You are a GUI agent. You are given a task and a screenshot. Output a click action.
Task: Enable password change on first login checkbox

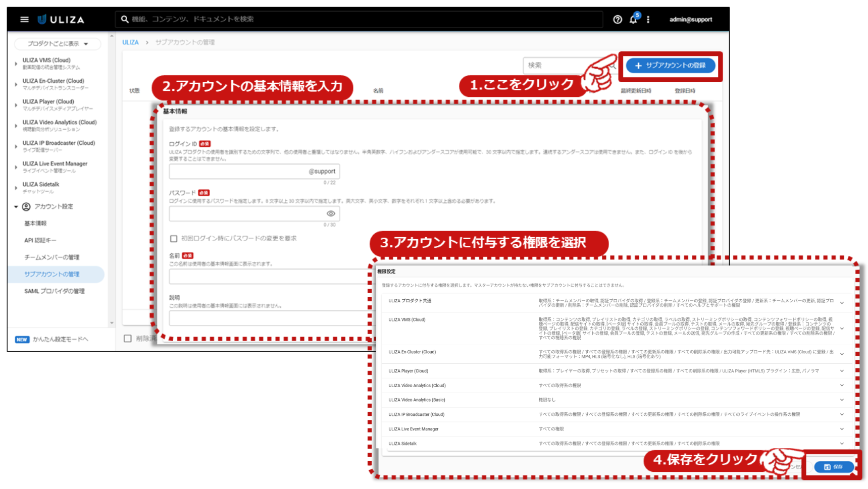tap(174, 238)
